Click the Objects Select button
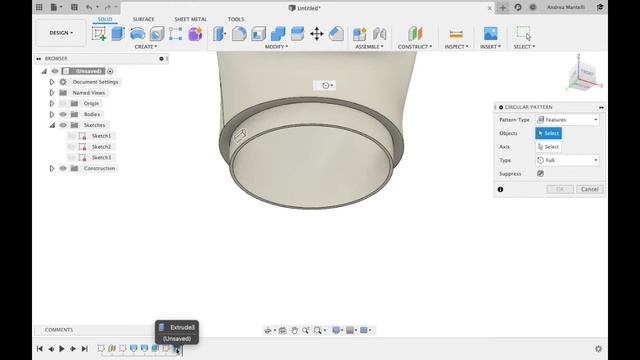Screen dimensions: 640x360 tap(549, 133)
